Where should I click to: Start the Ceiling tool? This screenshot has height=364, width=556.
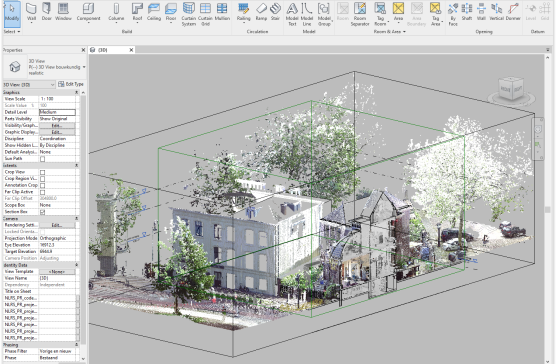pos(154,11)
